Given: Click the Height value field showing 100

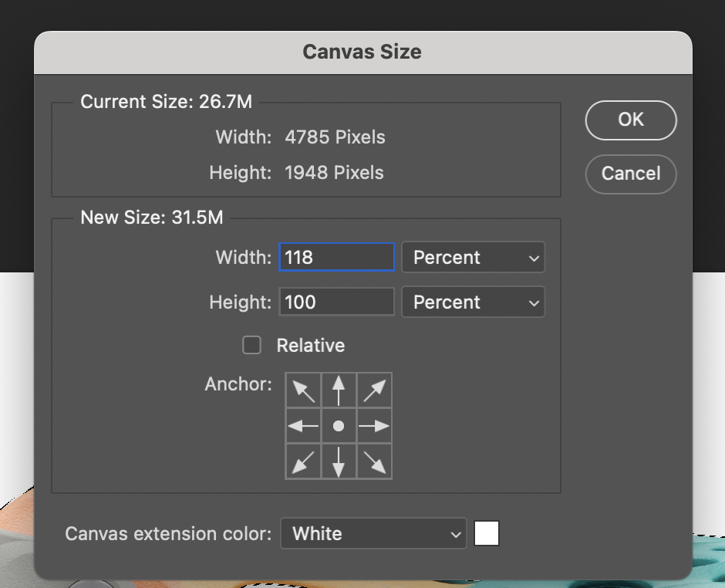Looking at the screenshot, I should [336, 302].
